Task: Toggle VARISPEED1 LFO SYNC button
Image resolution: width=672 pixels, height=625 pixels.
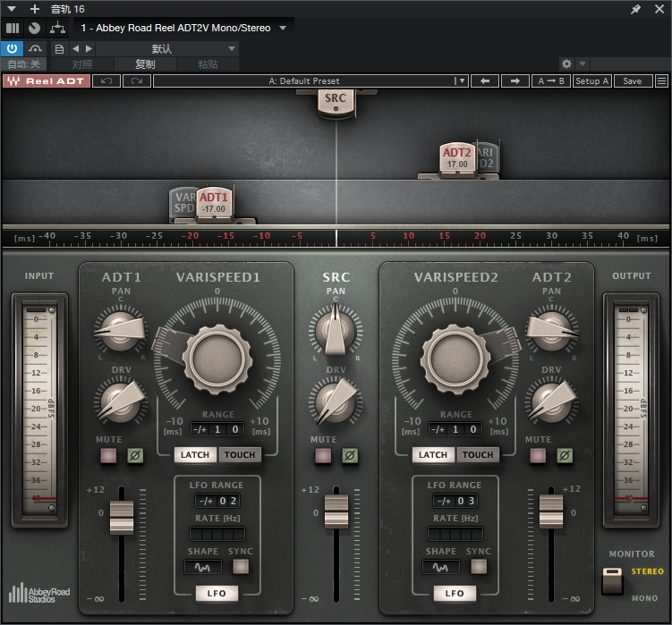Action: pos(241,567)
